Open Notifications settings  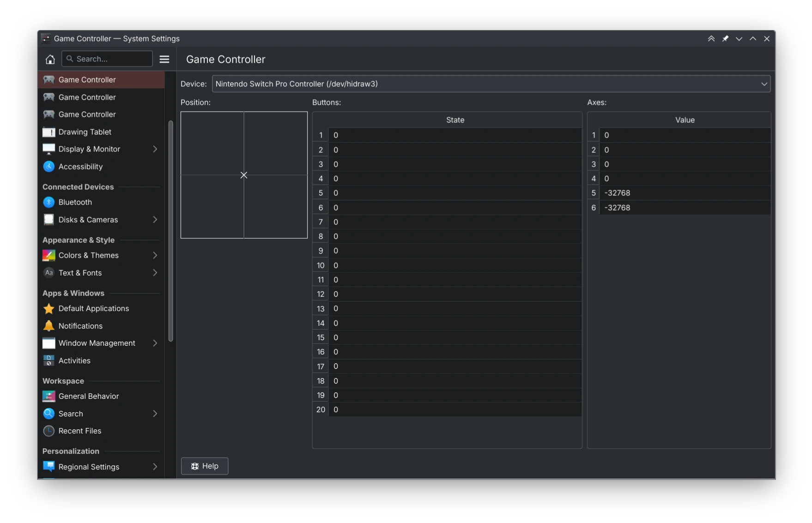click(101, 326)
